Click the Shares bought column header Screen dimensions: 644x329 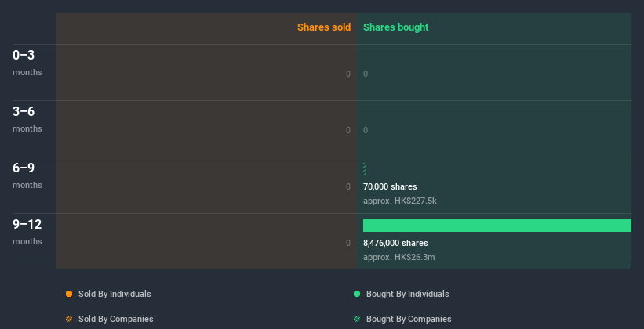pos(395,27)
